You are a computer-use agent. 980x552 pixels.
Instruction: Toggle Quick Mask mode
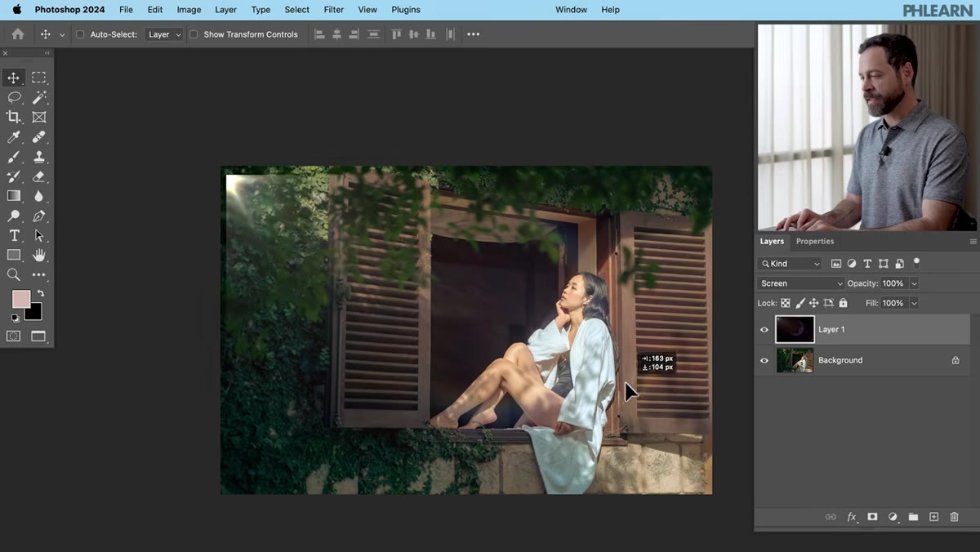click(14, 336)
